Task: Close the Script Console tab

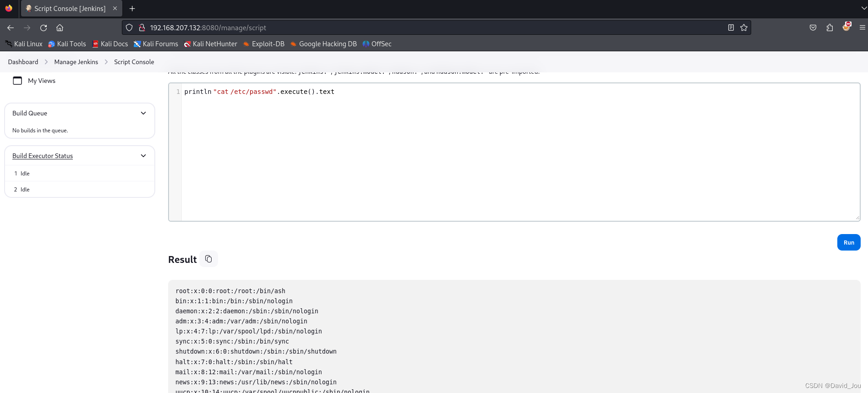Action: [115, 8]
